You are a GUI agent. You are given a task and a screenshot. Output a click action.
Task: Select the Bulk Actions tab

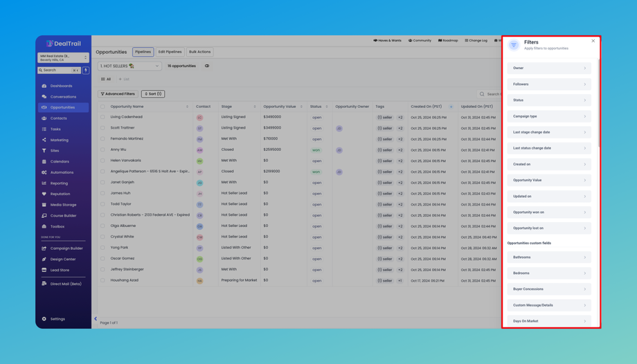tap(199, 52)
